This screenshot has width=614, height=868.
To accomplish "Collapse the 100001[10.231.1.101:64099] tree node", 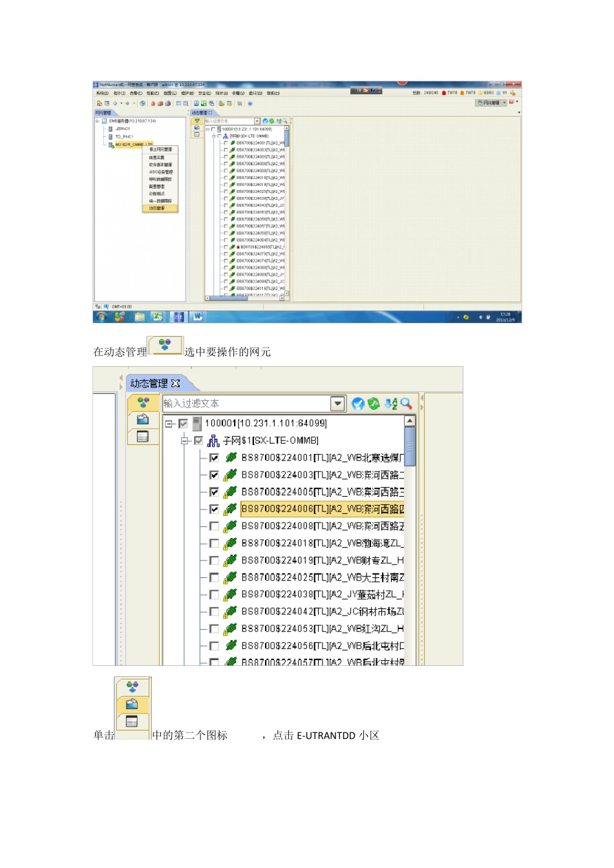I will click(169, 424).
